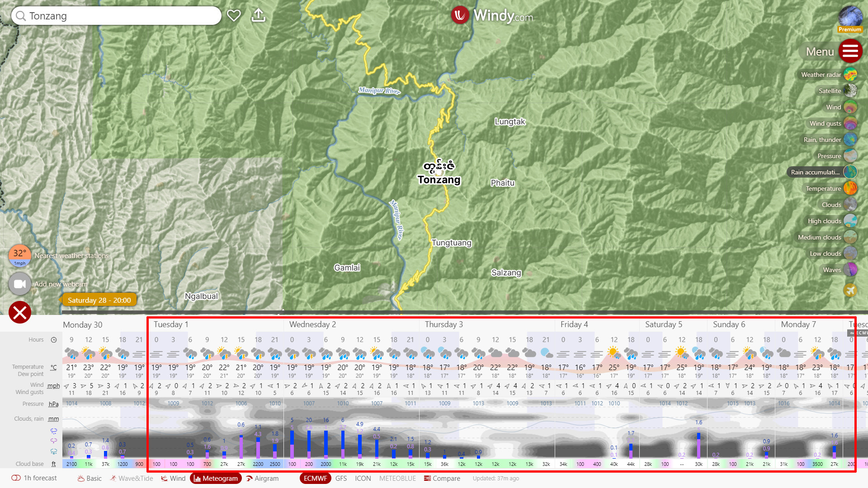
Task: Select the METEOBLUE forecast model
Action: tap(397, 479)
